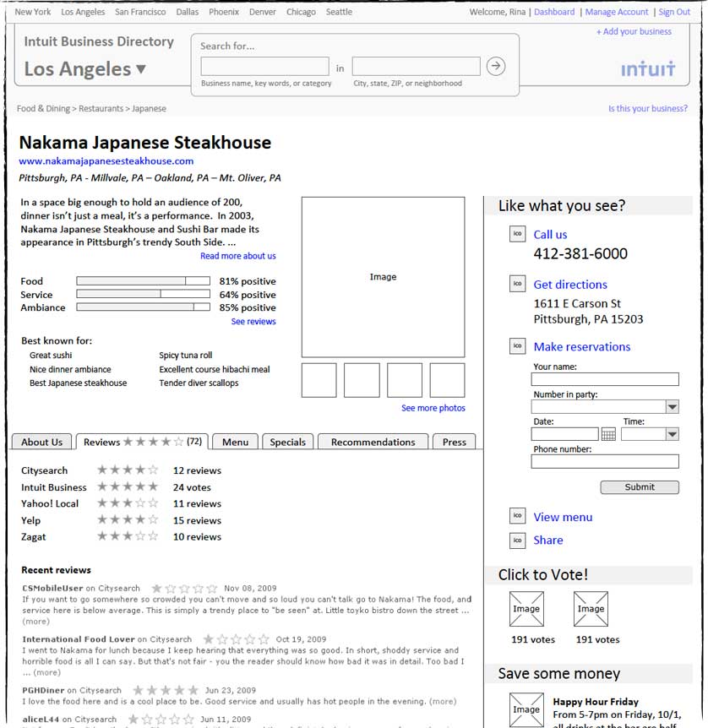Click the large main Image placeholder
708x728 pixels.
click(383, 277)
